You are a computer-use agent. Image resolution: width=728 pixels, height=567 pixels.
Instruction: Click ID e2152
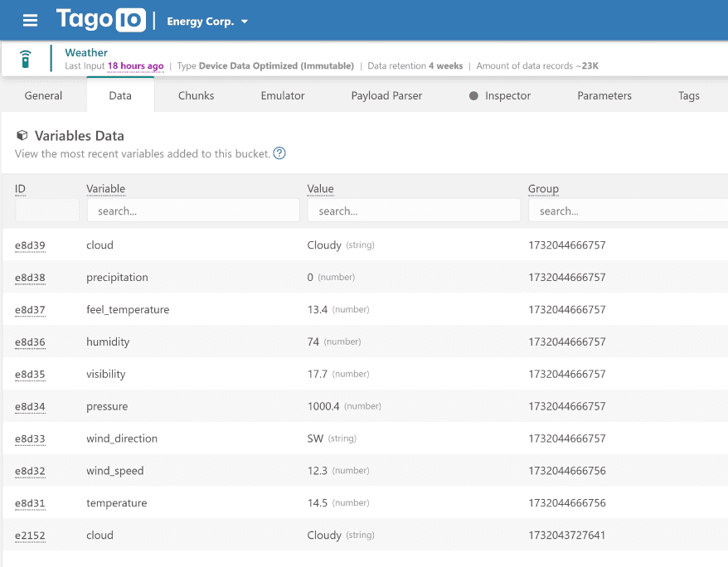coord(30,535)
